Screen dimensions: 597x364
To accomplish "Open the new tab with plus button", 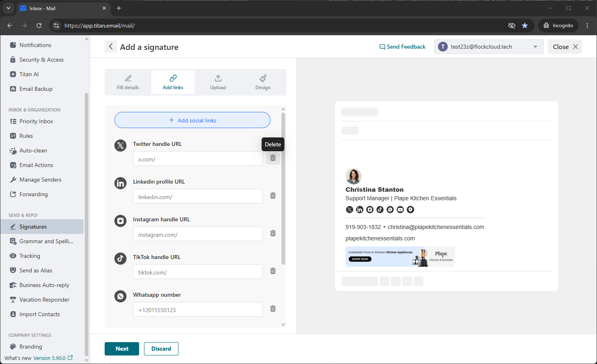I will (119, 8).
